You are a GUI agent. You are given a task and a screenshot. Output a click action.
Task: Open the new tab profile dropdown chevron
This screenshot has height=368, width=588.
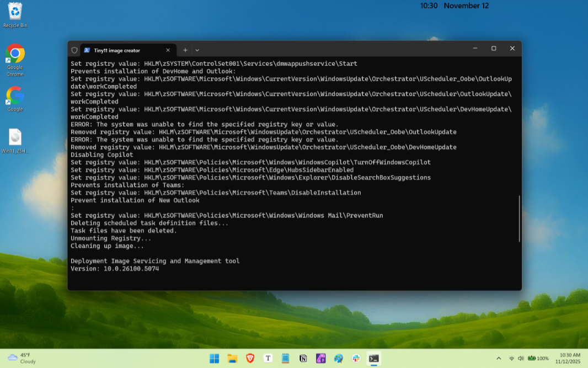tap(197, 50)
